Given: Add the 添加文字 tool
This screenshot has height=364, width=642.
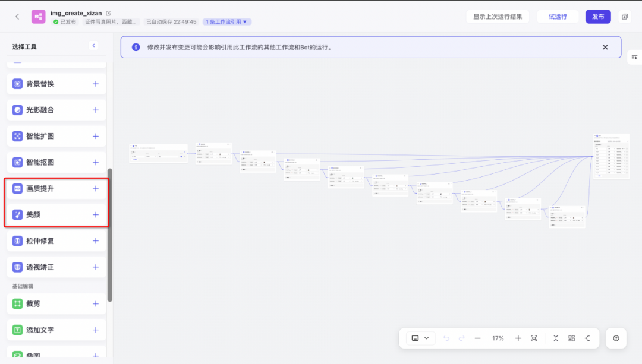Looking at the screenshot, I should pos(95,330).
